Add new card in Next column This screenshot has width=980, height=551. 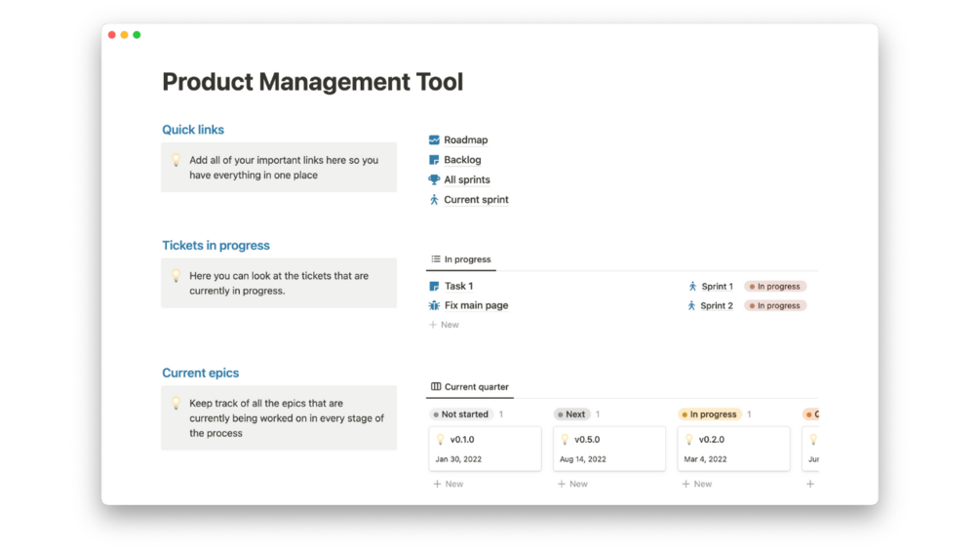(572, 484)
